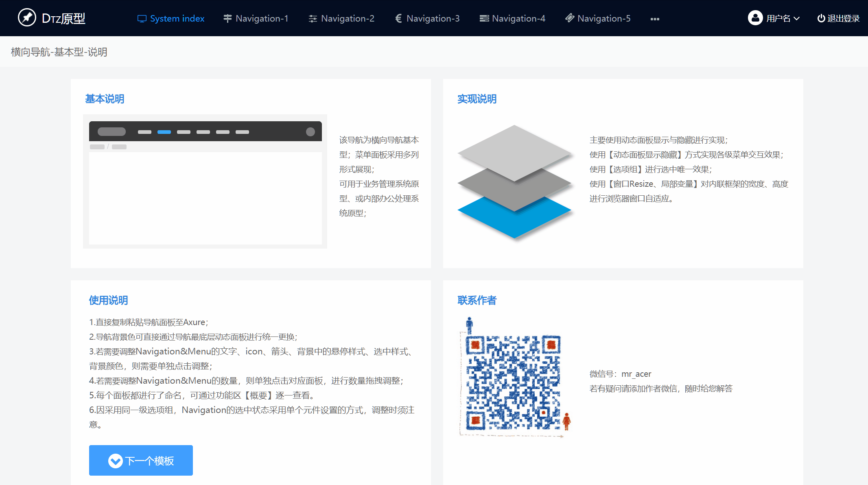This screenshot has height=485, width=868.
Task: Click the power icon beside 退出登录
Action: (821, 18)
